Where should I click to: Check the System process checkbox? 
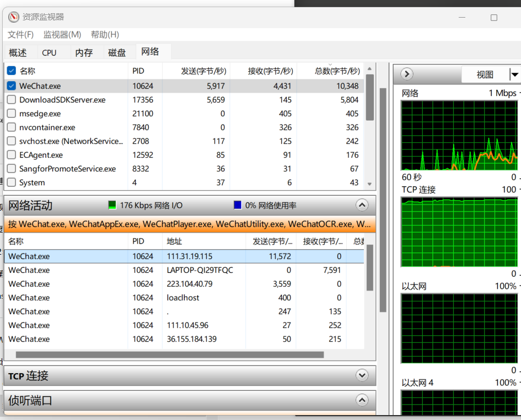[11, 182]
